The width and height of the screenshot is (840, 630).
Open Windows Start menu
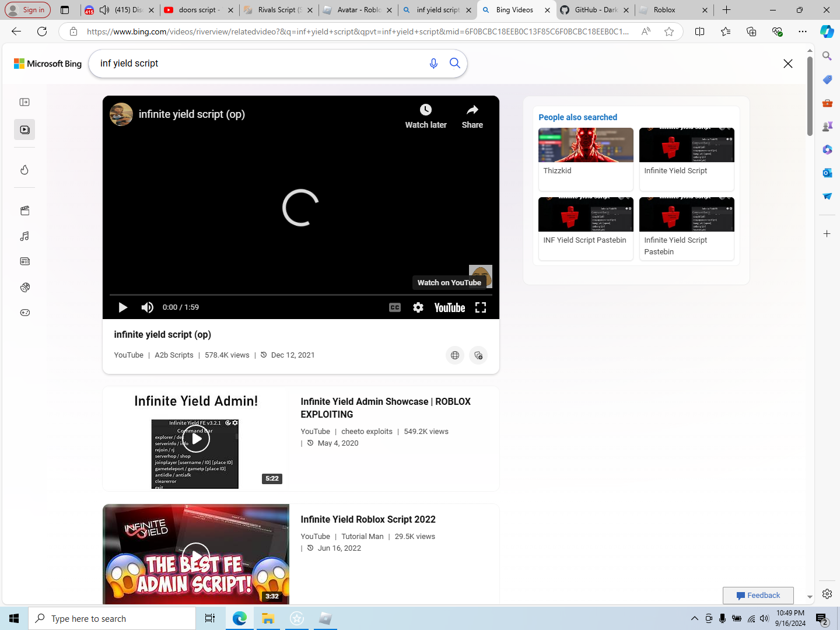point(14,618)
